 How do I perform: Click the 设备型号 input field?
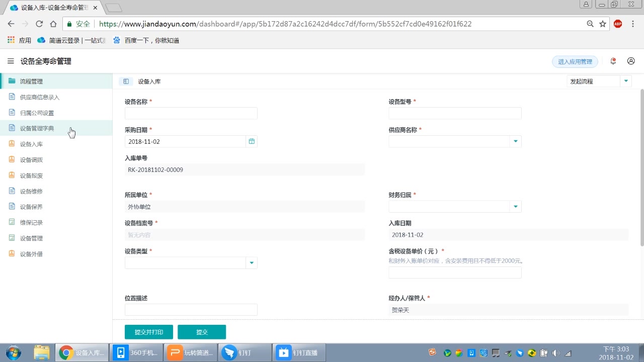click(x=455, y=113)
